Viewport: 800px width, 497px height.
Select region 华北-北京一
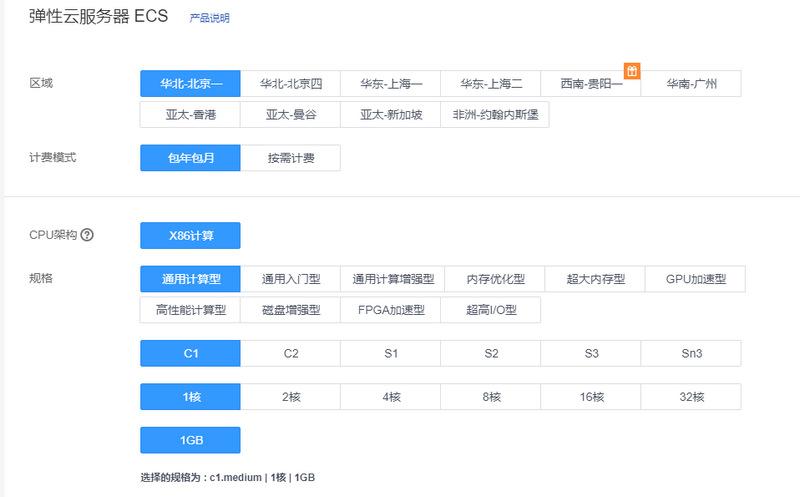(x=190, y=84)
